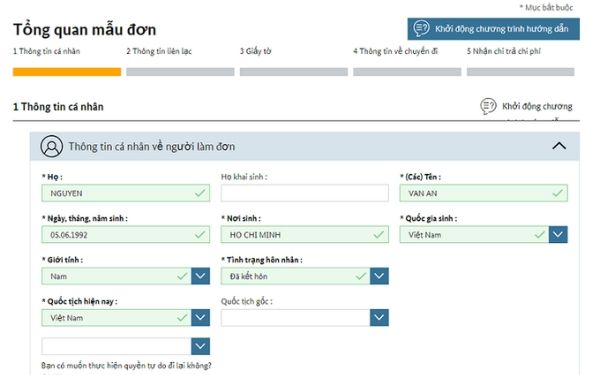The height and width of the screenshot is (375, 600).
Task: Click the checkmark icon in Họ field
Action: click(x=200, y=193)
